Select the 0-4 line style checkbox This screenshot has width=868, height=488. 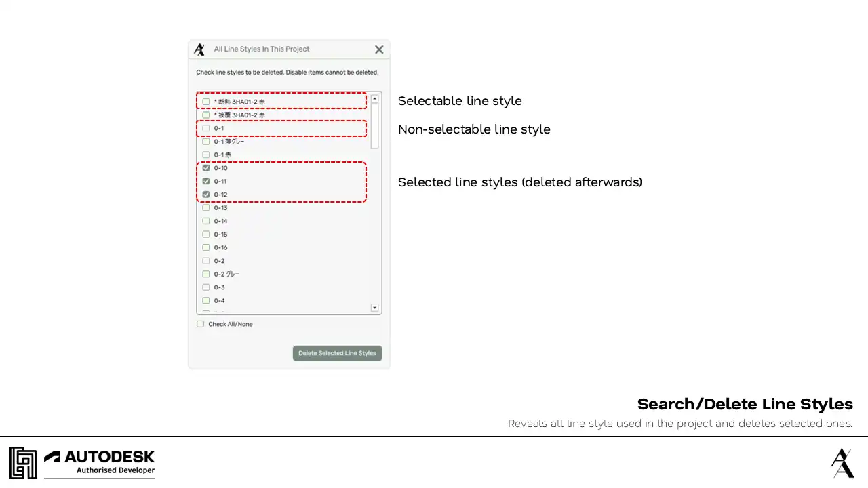point(206,301)
